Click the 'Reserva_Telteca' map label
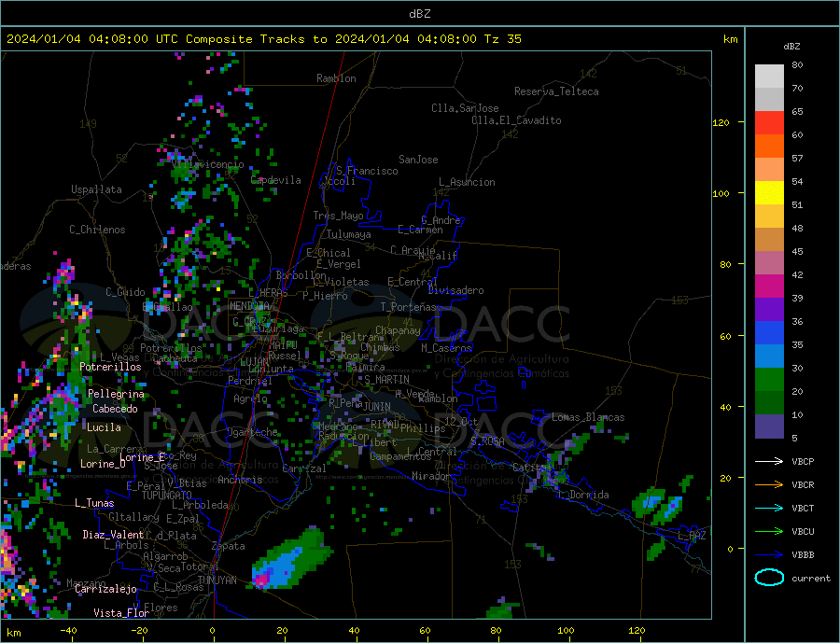The width and height of the screenshot is (840, 643). (x=556, y=91)
